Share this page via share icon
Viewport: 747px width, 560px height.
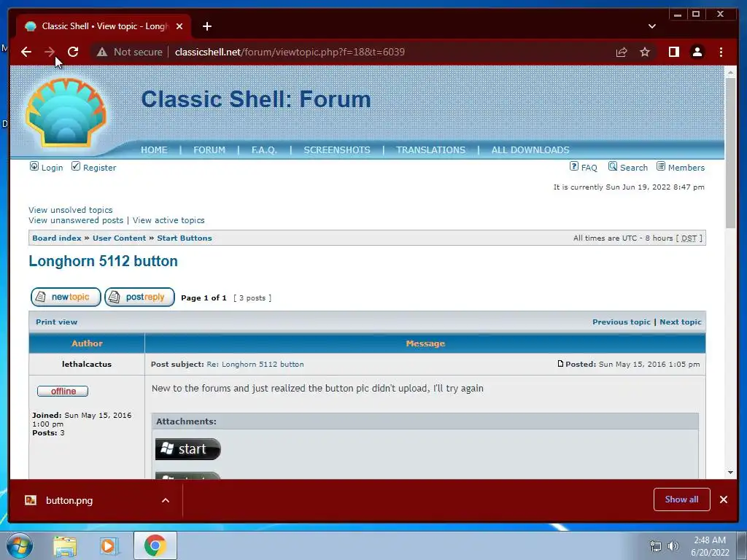pos(622,52)
